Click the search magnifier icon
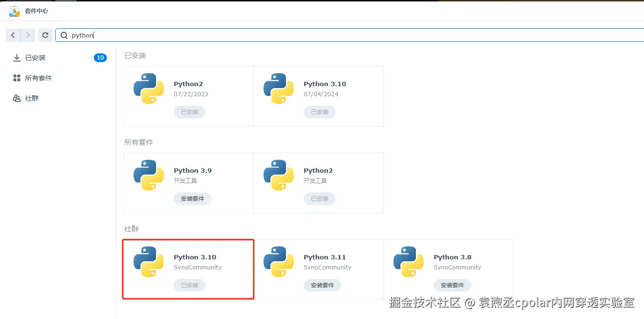 [64, 35]
